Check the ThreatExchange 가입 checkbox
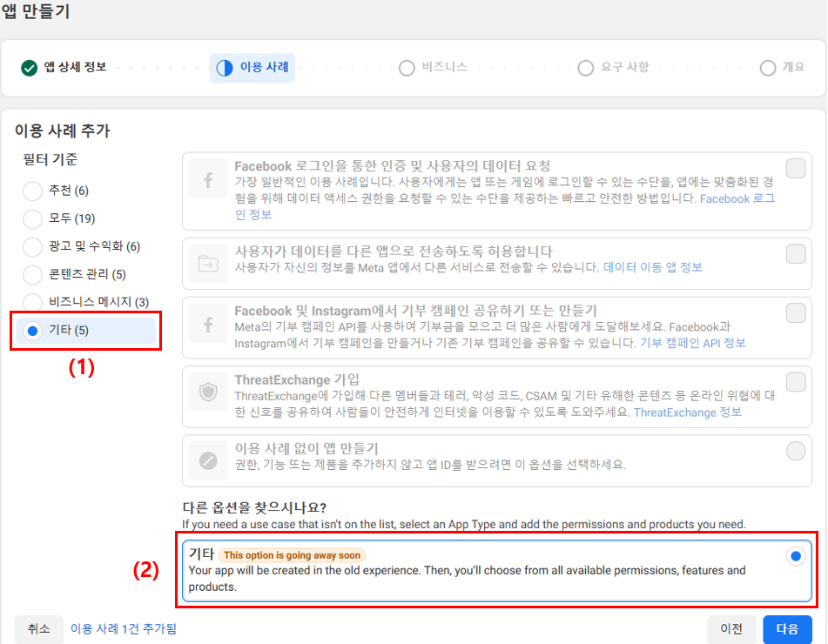 click(795, 382)
